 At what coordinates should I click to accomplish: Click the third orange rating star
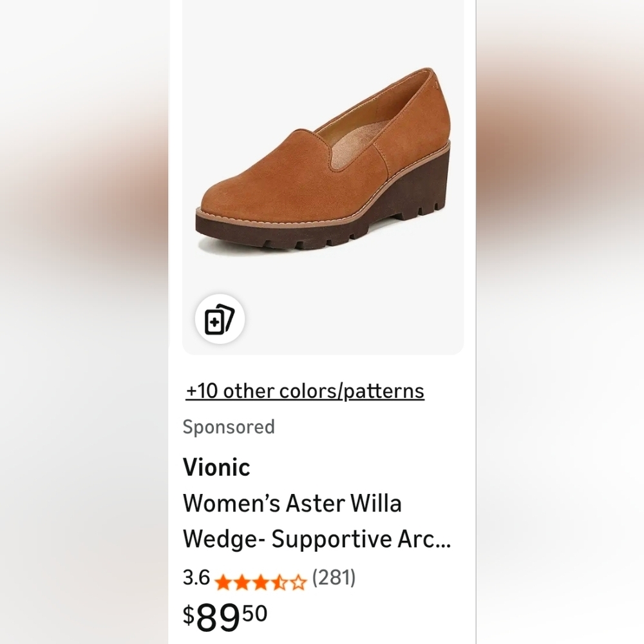point(260,583)
